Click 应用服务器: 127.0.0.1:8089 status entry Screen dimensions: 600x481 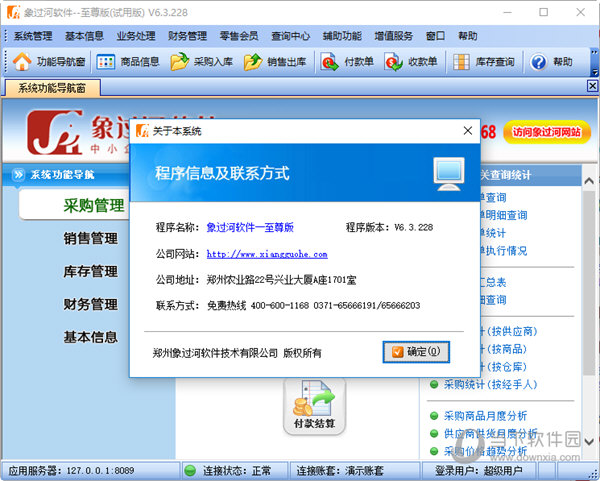(x=72, y=470)
